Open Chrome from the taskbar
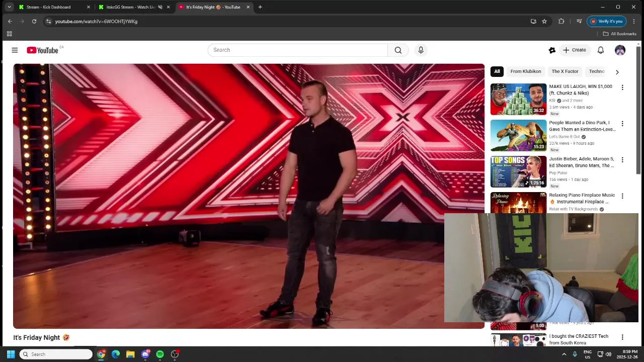Screen dimensions: 644x362 (101, 354)
